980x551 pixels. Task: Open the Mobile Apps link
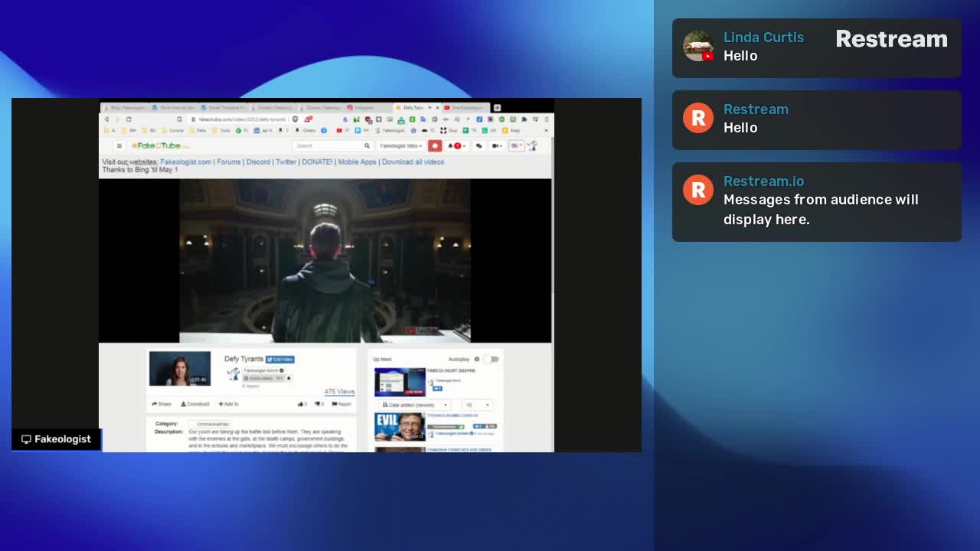[357, 162]
